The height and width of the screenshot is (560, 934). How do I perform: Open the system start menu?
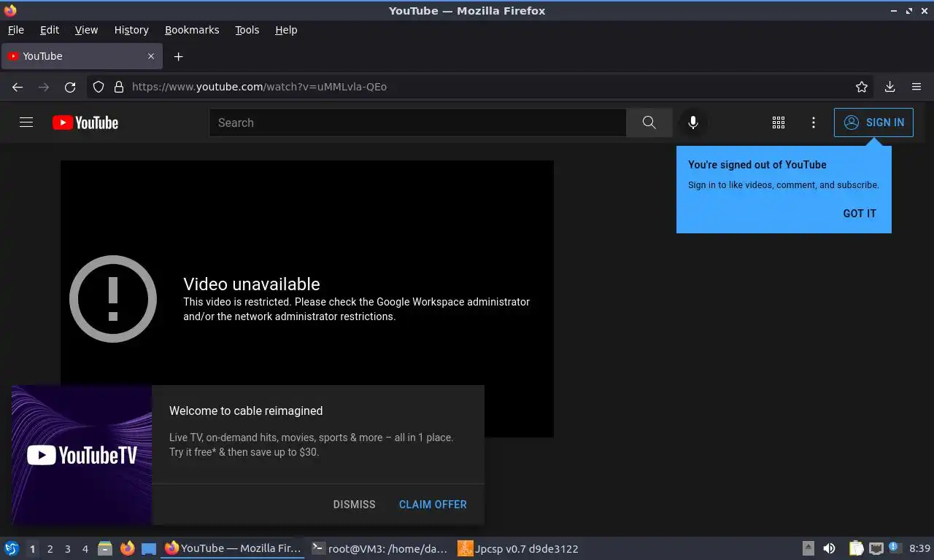coord(12,548)
